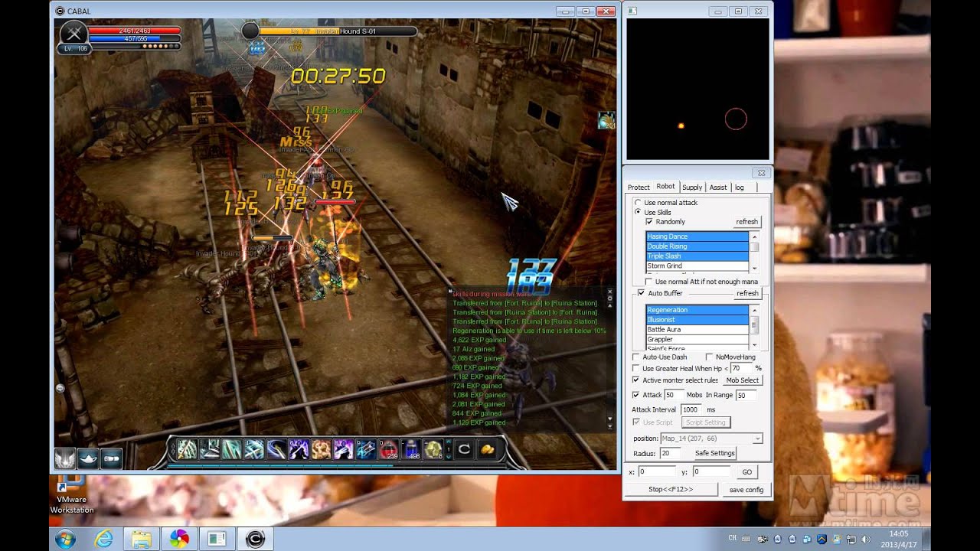Click the GO button
This screenshot has height=551, width=980.
[747, 472]
